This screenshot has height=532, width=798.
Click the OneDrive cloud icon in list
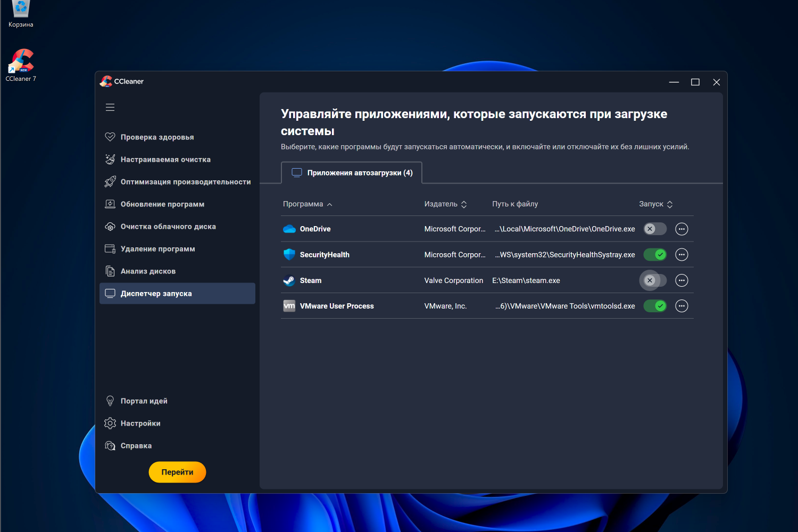point(289,229)
